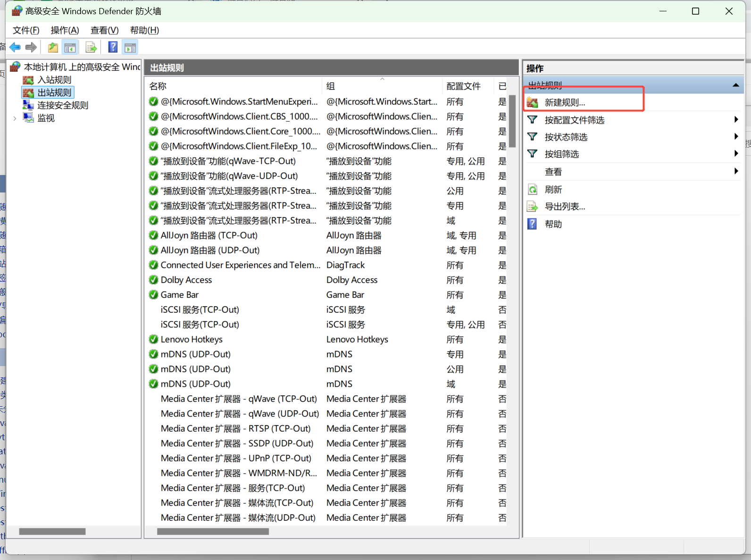Image resolution: width=751 pixels, height=560 pixels.
Task: Click the Back arrow toolbar icon
Action: (15, 47)
